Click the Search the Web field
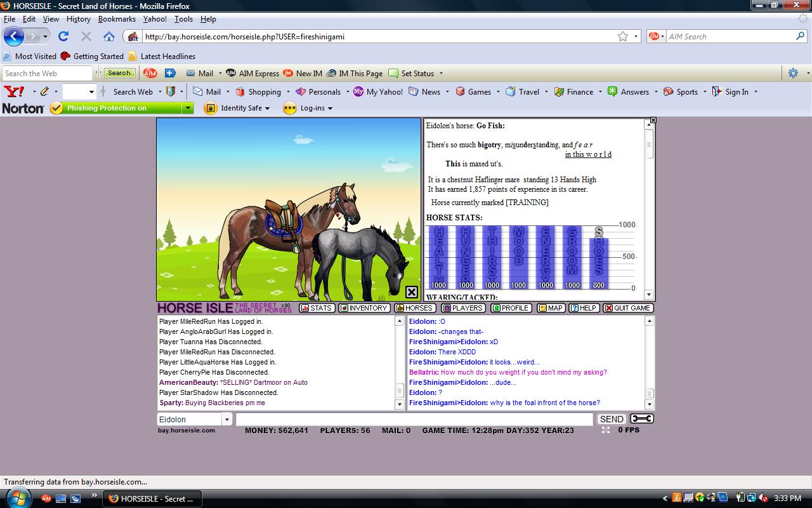Screen dimensions: 812x508 (x=48, y=73)
